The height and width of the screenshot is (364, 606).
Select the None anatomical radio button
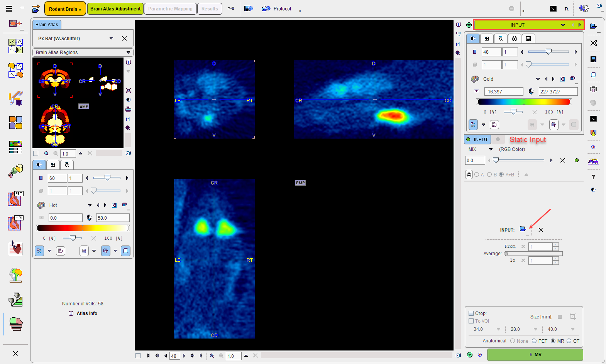click(x=513, y=341)
